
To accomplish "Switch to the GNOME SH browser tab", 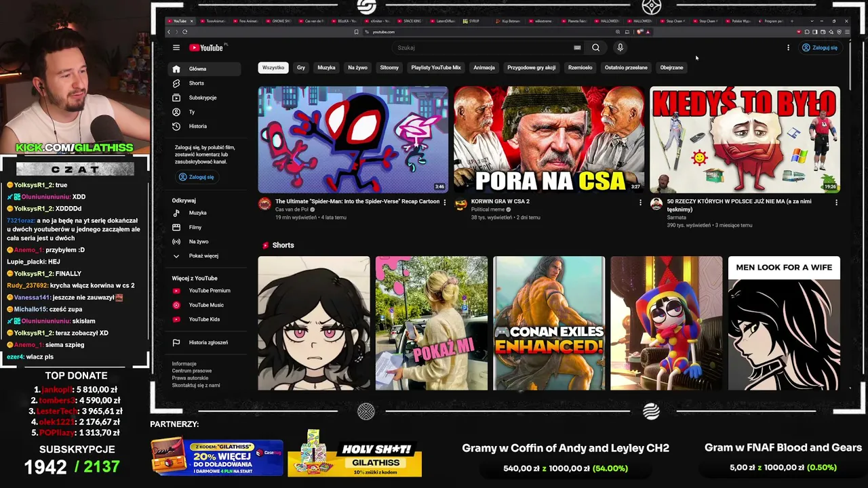I will (281, 21).
